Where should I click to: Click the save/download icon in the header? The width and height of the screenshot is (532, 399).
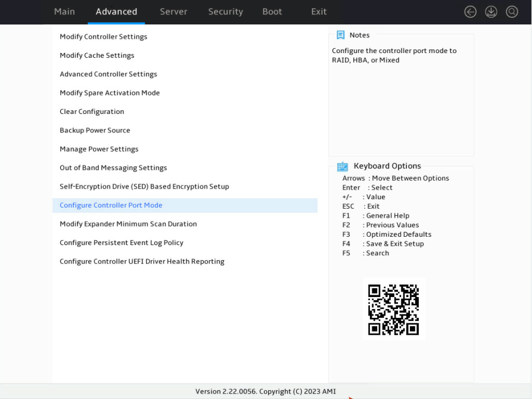point(491,12)
